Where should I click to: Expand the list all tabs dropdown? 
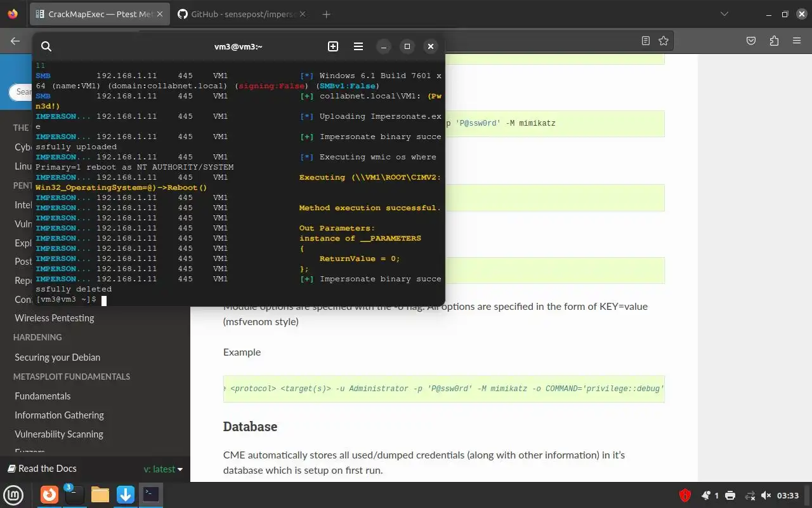coord(724,14)
